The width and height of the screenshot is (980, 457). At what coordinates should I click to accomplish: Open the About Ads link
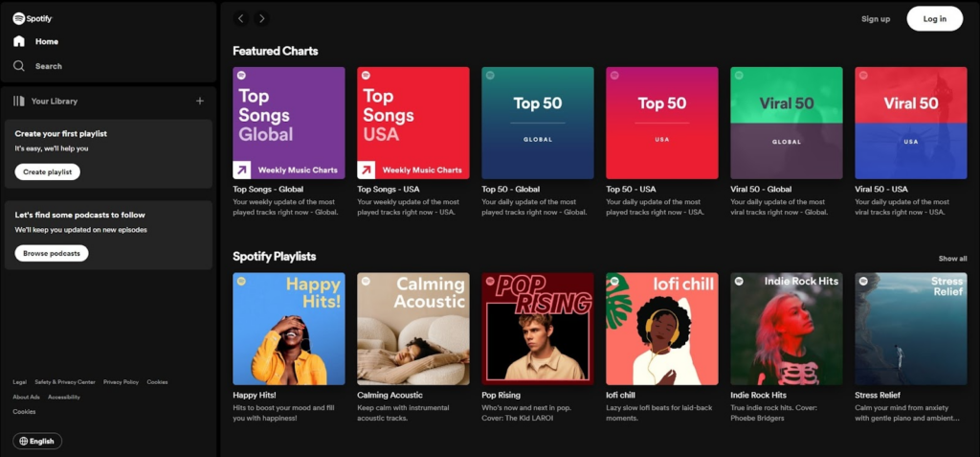click(x=26, y=397)
